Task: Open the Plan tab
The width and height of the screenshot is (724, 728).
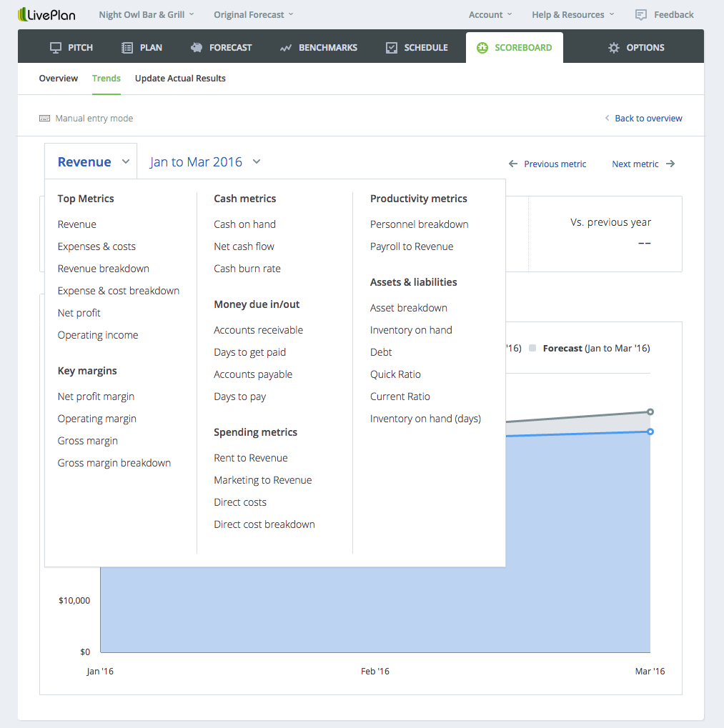Action: pos(142,48)
